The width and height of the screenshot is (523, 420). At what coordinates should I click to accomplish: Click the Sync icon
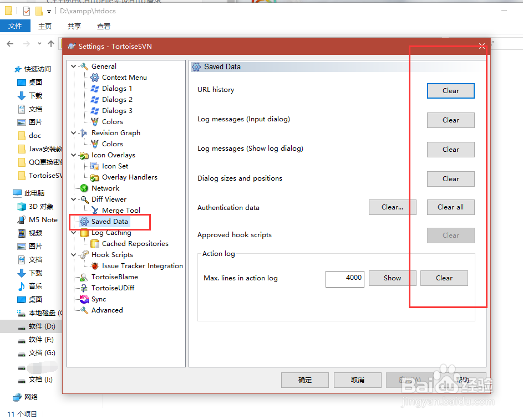pyautogui.click(x=84, y=299)
